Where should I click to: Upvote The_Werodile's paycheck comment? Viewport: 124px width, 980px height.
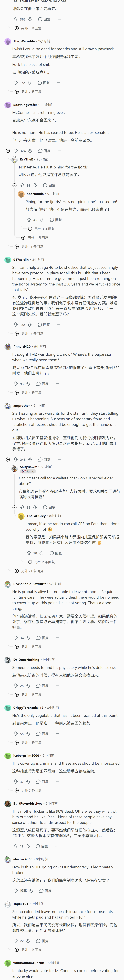[x=16, y=83]
